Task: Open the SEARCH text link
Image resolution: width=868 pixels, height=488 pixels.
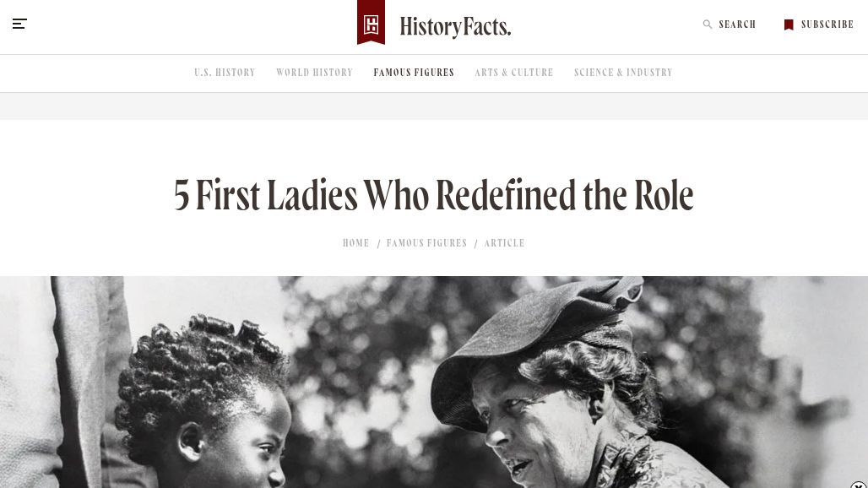Action: coord(737,24)
